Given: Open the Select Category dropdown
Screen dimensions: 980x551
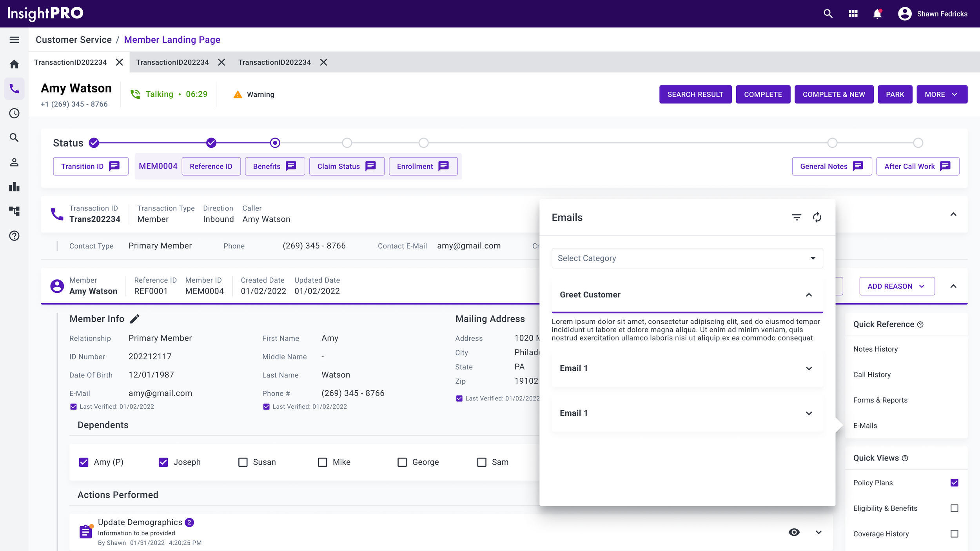Looking at the screenshot, I should point(687,258).
